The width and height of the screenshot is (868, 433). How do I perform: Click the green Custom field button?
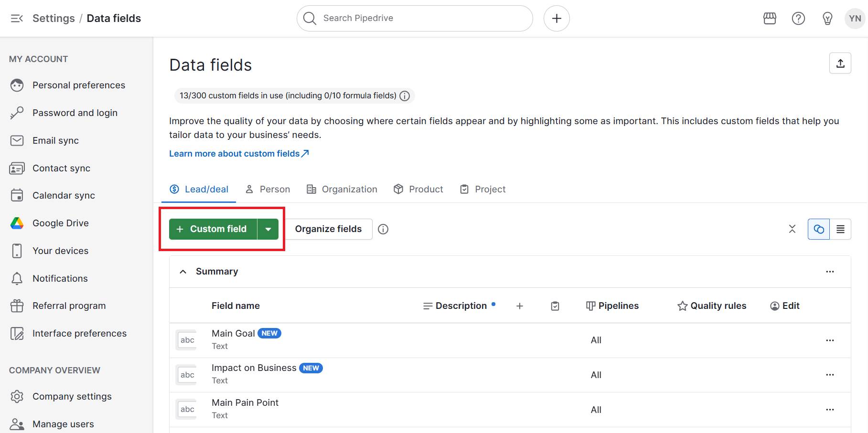(212, 229)
